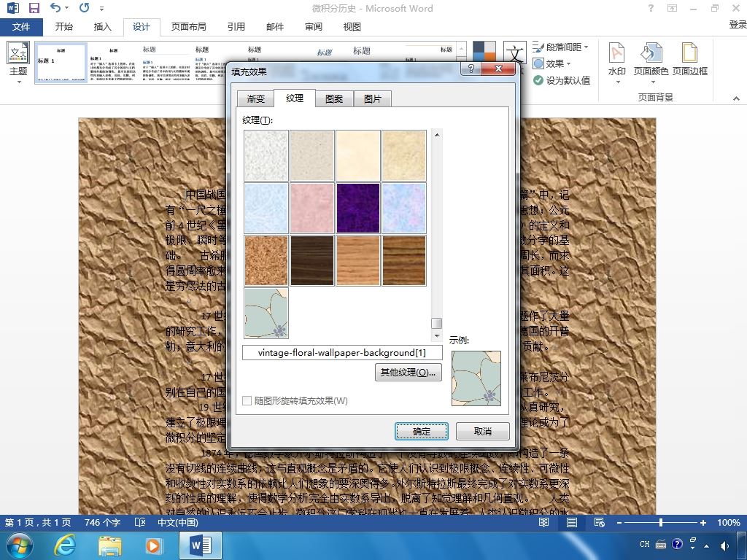Switch to Read Mode view icon
The image size is (747, 560).
pyautogui.click(x=544, y=523)
